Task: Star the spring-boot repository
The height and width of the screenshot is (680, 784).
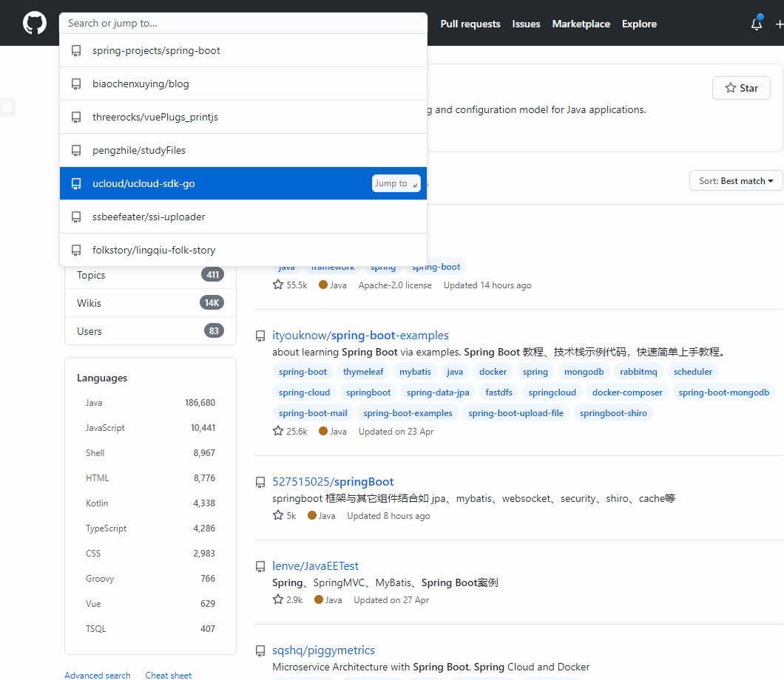Action: 740,88
